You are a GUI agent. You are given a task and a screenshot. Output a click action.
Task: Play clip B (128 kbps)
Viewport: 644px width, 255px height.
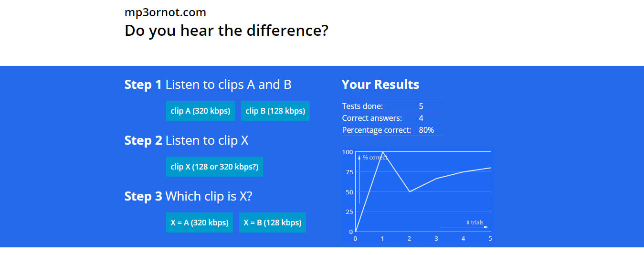[x=275, y=111]
